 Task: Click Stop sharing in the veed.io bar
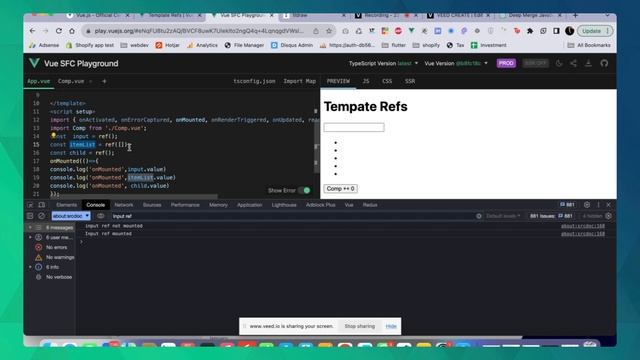(x=360, y=326)
